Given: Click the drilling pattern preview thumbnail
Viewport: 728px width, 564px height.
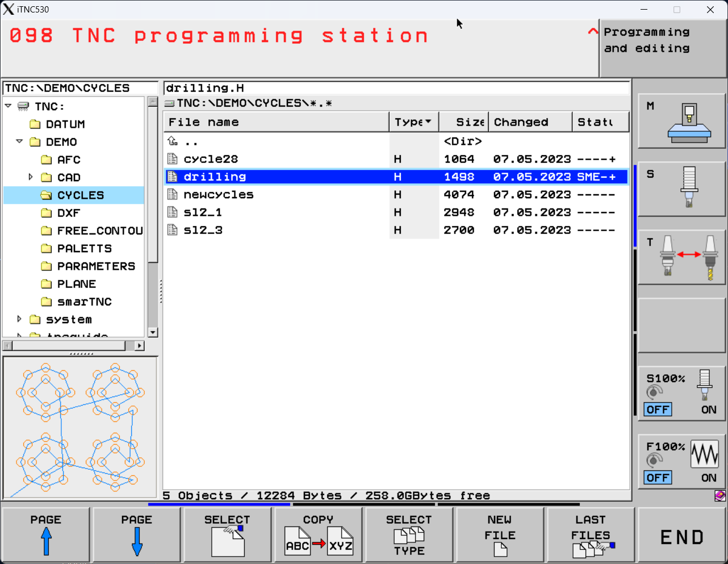Looking at the screenshot, I should [80, 428].
